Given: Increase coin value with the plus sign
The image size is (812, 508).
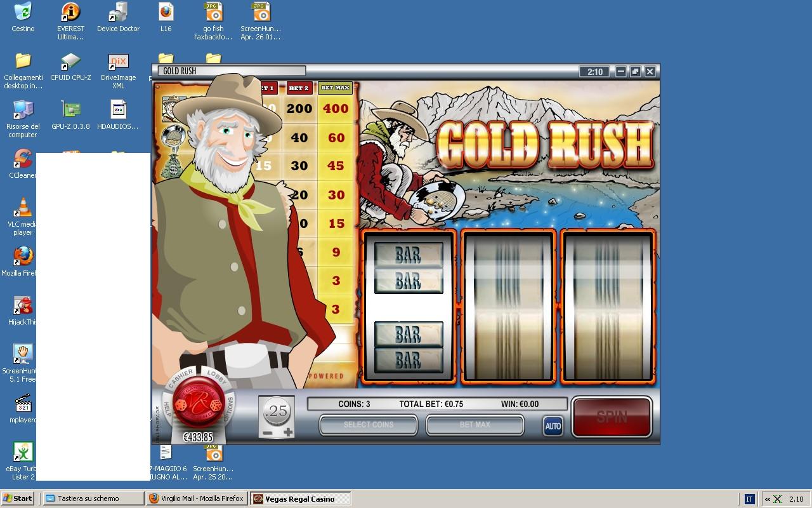Looking at the screenshot, I should pos(289,432).
